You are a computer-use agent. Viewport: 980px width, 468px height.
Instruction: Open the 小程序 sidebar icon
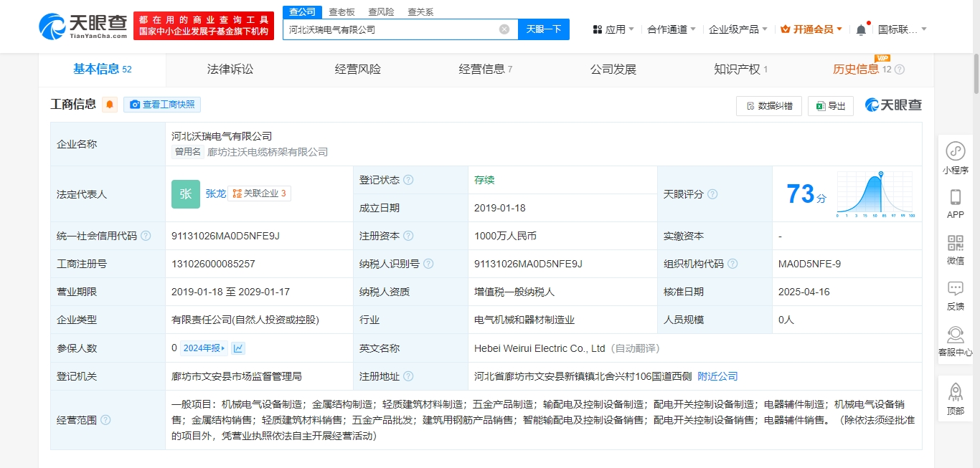[x=956, y=159]
